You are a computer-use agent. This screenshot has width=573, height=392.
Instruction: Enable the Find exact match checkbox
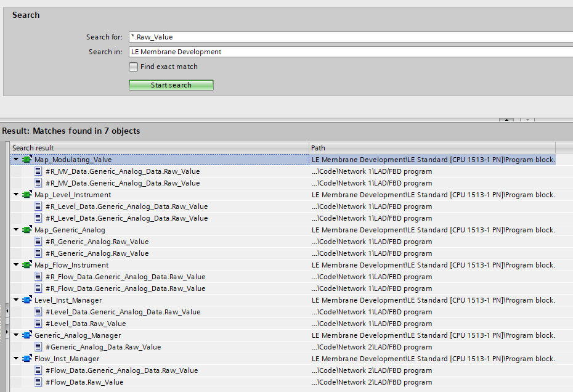click(133, 67)
